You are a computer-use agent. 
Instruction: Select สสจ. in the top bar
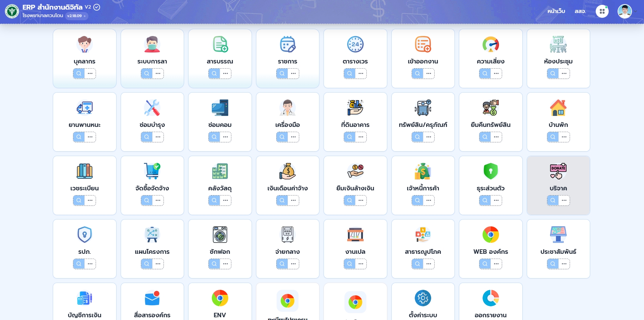pos(580,11)
